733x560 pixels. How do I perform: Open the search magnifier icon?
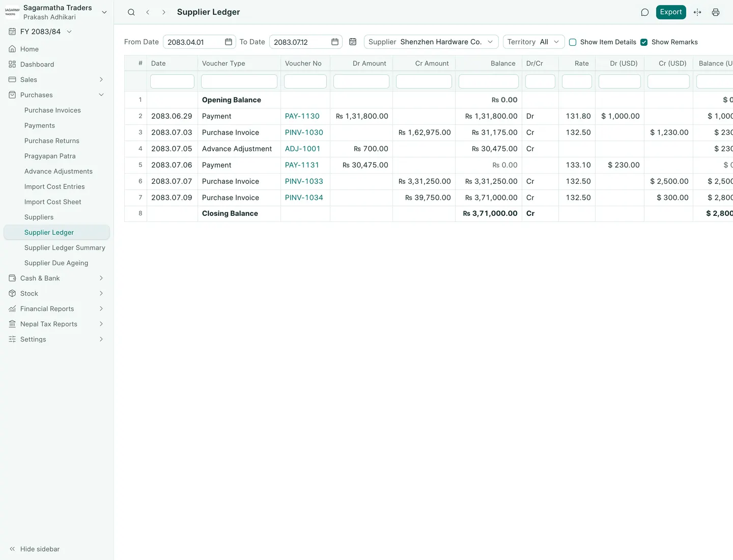(131, 12)
